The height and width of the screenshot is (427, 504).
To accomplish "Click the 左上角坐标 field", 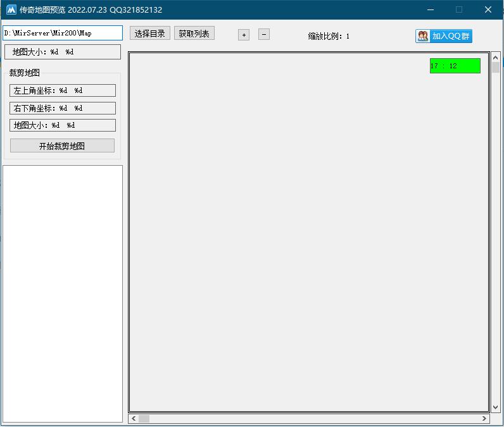I will coord(62,90).
